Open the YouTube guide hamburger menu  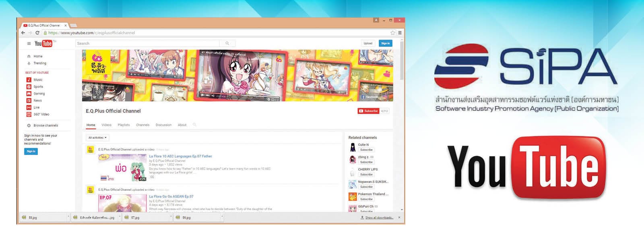29,44
